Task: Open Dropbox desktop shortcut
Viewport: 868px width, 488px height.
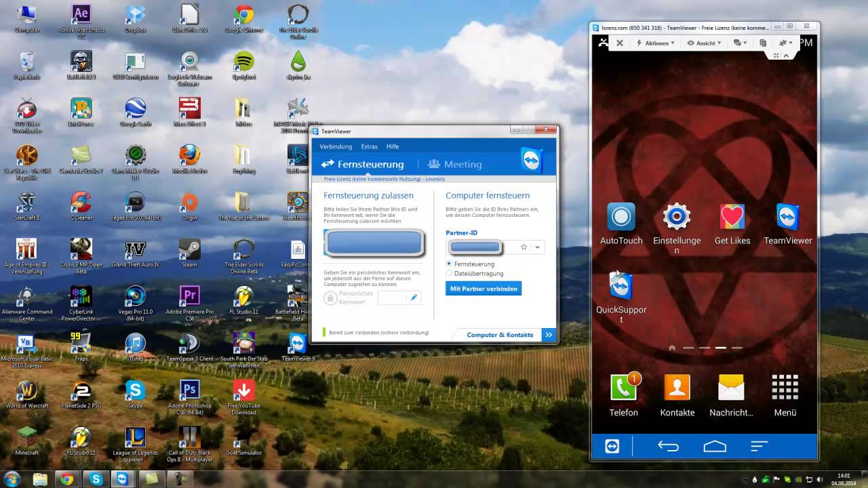Action: (136, 18)
